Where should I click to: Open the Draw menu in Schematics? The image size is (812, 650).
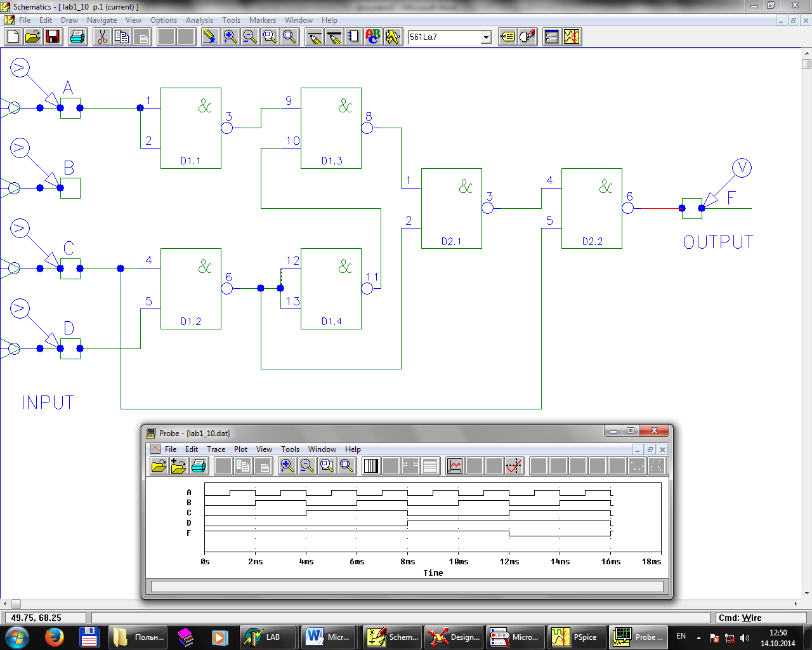[69, 20]
